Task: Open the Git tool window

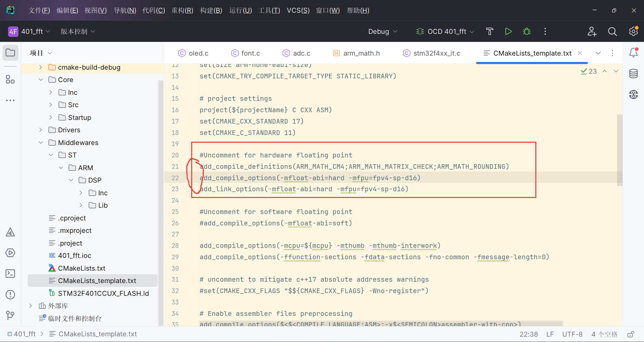Action: click(10, 315)
